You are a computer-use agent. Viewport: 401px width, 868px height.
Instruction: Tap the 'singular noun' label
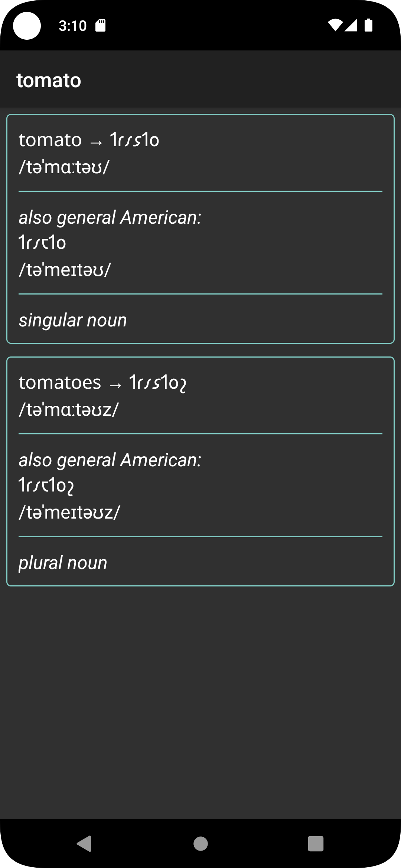(x=73, y=320)
